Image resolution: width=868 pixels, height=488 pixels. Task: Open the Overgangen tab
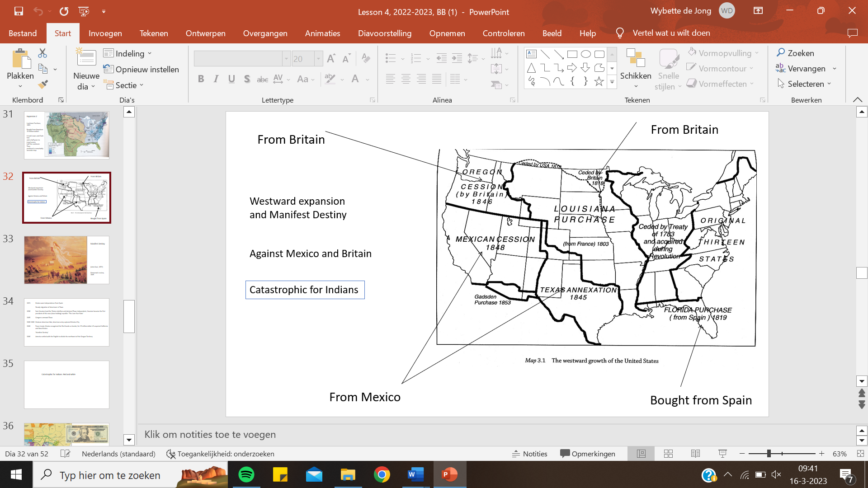click(265, 33)
